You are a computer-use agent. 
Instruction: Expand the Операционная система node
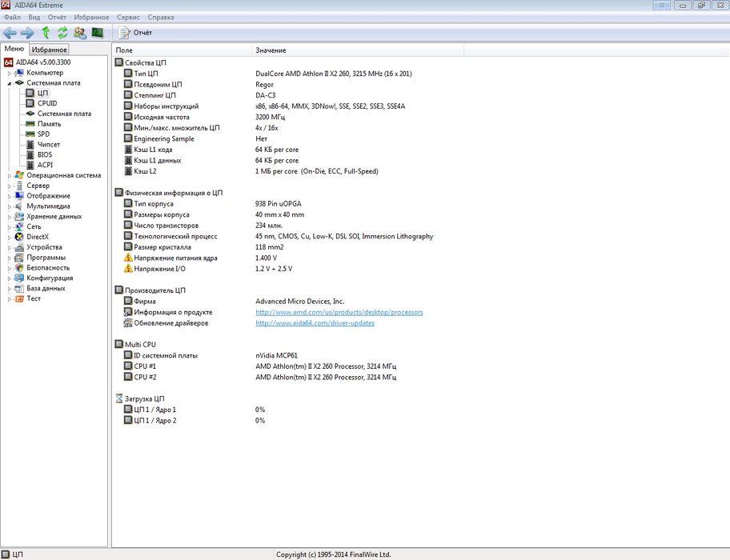[x=9, y=176]
